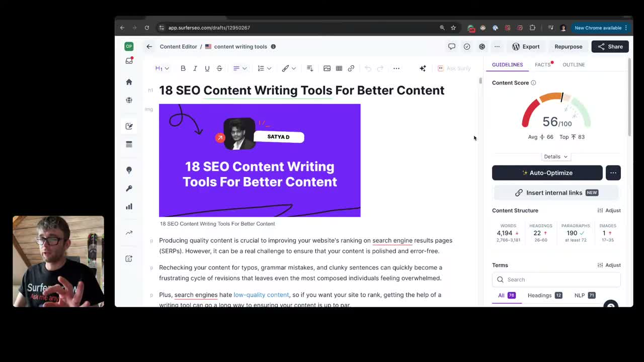
Task: Open the text alignment dropdown
Action: 239,68
